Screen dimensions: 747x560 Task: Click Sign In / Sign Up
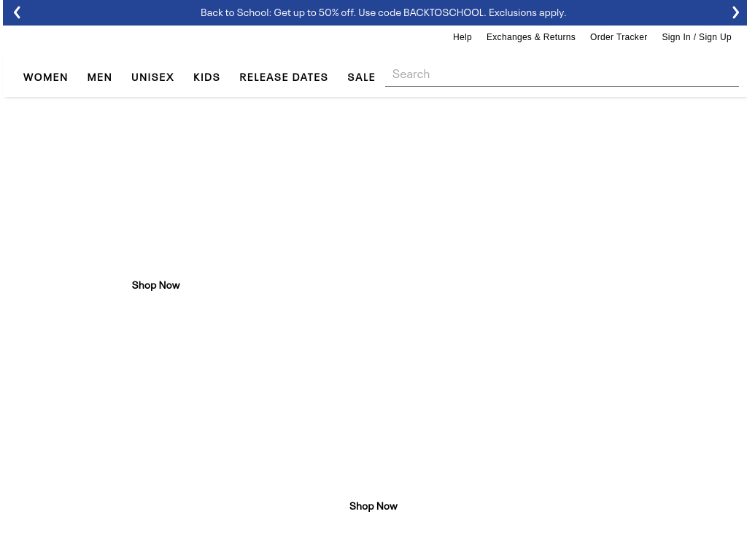tap(696, 37)
